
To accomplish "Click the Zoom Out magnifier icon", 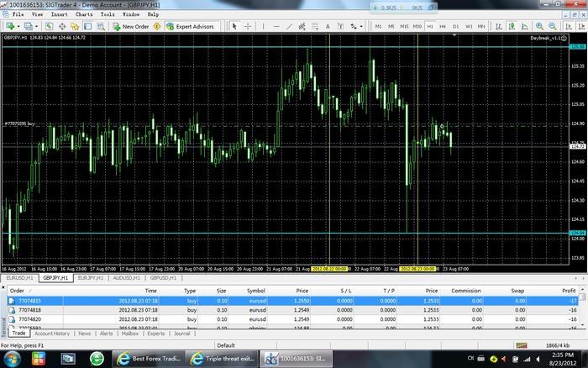I will pos(553,26).
